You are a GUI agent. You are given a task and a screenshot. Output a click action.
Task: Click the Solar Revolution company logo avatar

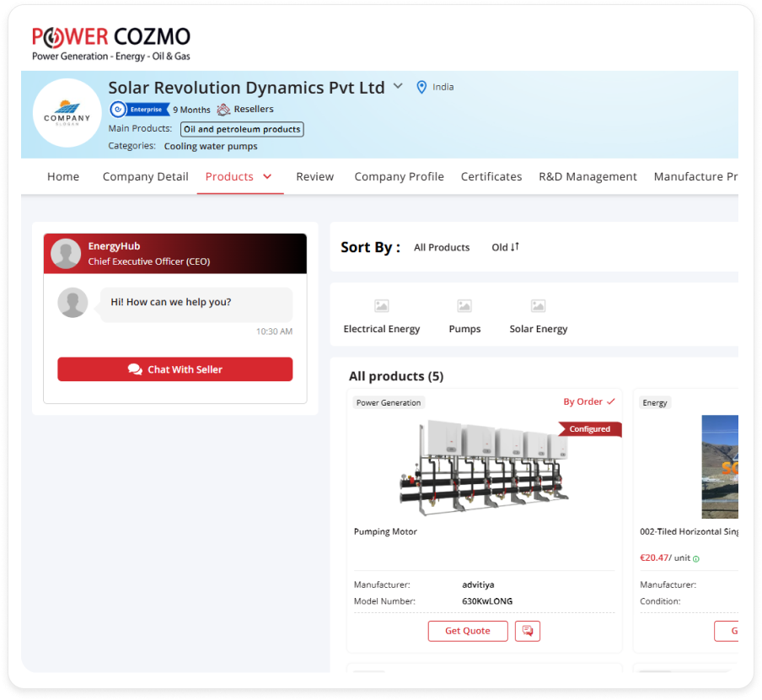tap(67, 113)
